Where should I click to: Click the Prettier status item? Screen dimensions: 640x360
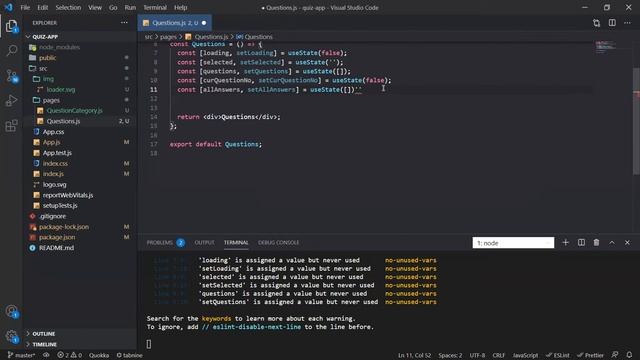coord(590,355)
